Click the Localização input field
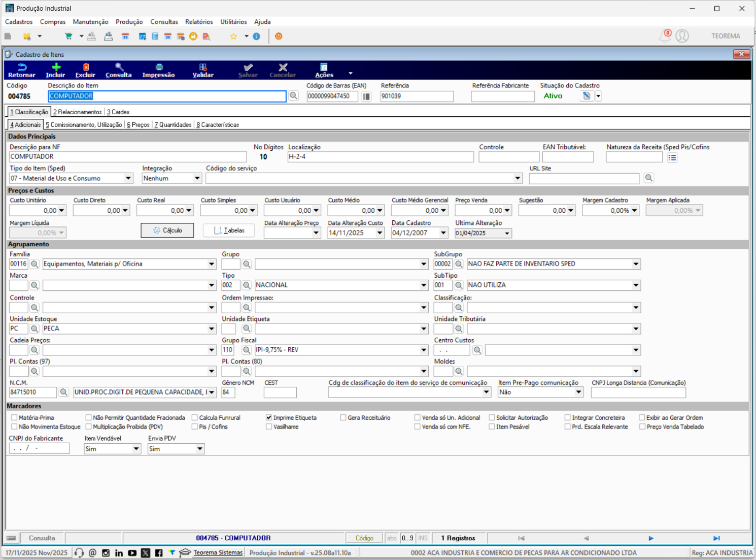 (381, 157)
